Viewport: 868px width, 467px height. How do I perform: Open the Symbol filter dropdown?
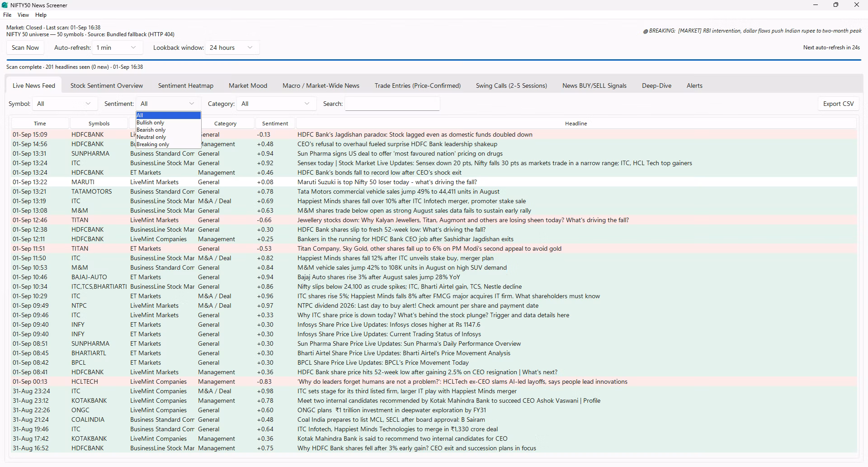(x=65, y=104)
